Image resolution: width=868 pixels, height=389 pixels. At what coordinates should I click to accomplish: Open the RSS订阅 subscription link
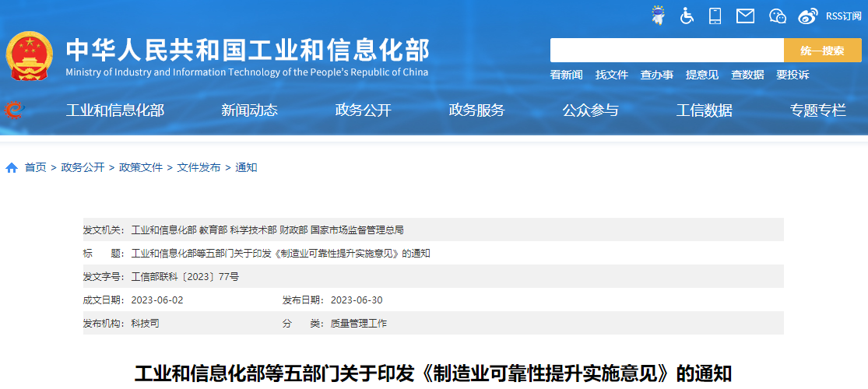(x=843, y=16)
